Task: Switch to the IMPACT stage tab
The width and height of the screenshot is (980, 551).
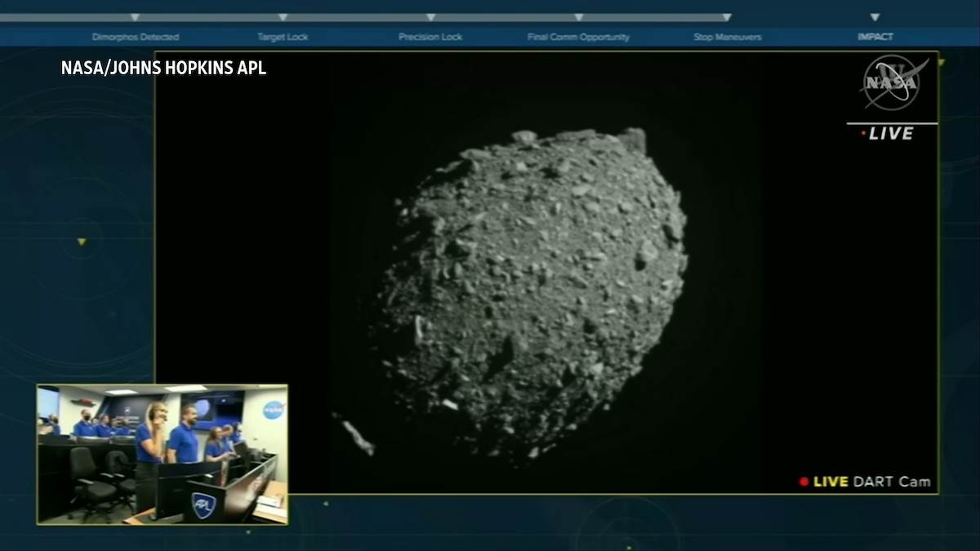Action: tap(875, 36)
